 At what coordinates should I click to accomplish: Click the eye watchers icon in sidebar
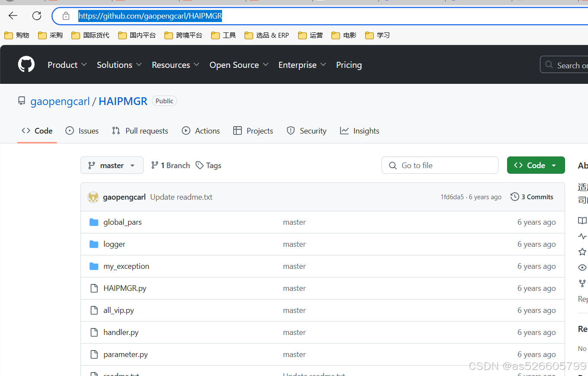[582, 268]
